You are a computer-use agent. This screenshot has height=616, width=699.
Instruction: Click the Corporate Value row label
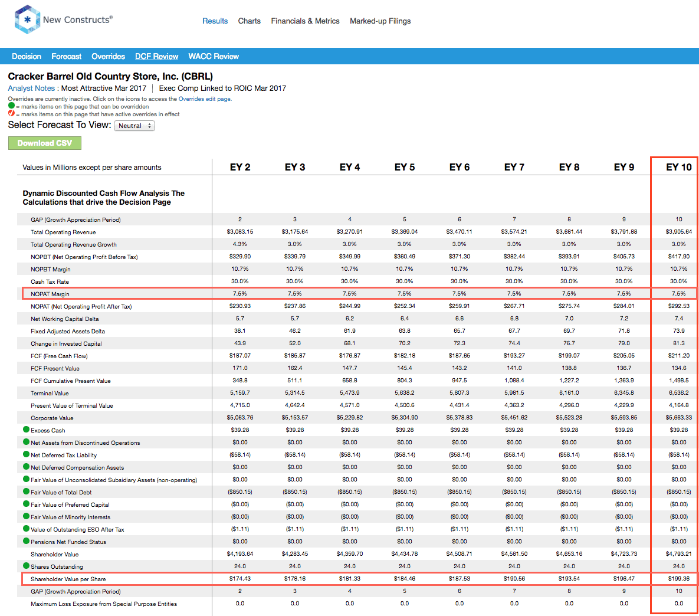coord(52,418)
